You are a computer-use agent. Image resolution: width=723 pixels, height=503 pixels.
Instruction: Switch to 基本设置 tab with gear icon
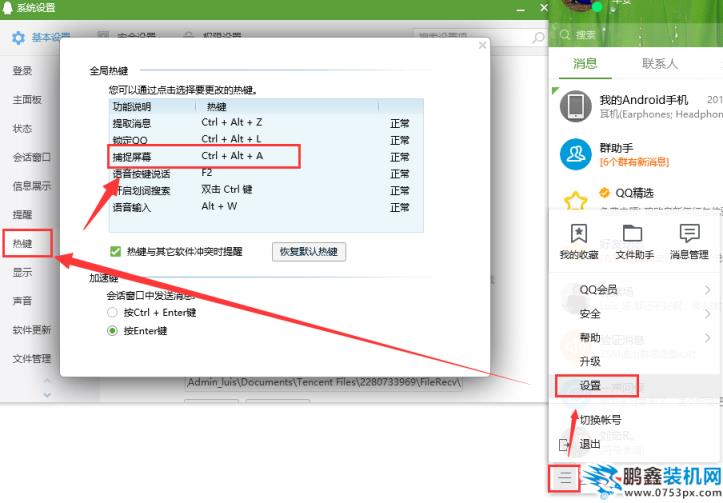[41, 38]
